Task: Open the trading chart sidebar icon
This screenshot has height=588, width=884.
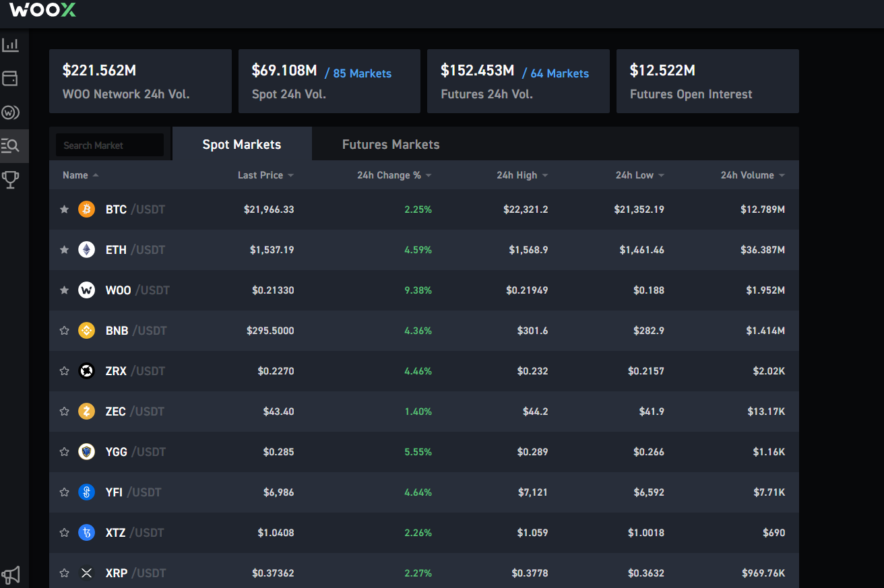Action: click(10, 45)
